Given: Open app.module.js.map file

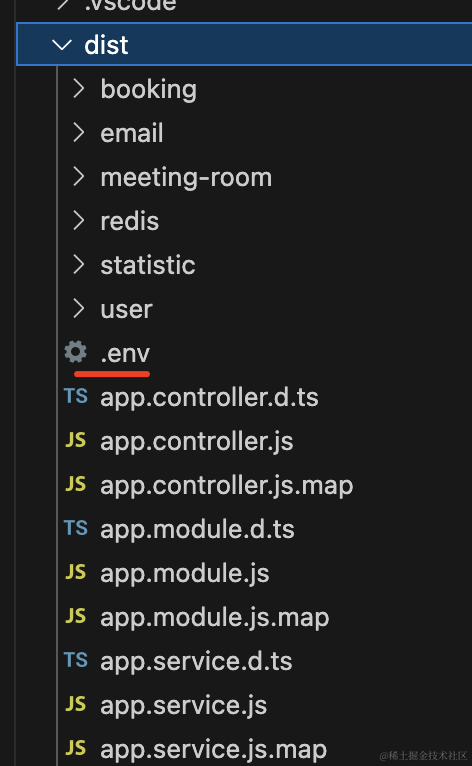Looking at the screenshot, I should 215,617.
